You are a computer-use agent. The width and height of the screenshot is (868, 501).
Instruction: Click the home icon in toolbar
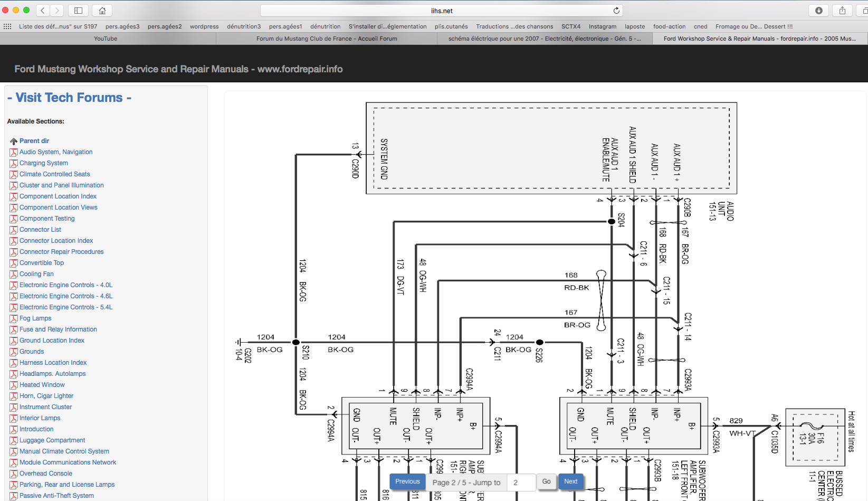tap(102, 11)
